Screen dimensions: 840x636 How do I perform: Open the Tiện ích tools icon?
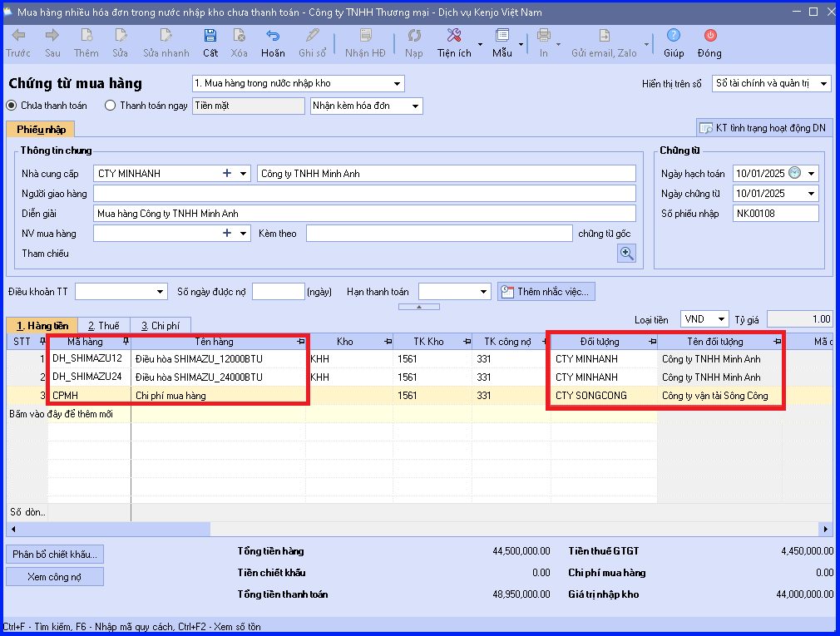454,36
